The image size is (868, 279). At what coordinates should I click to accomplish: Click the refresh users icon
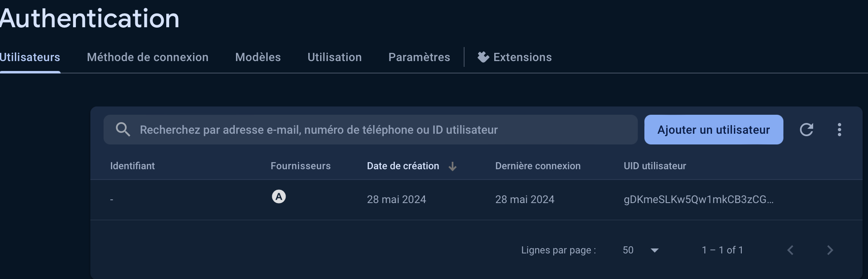[x=807, y=130]
